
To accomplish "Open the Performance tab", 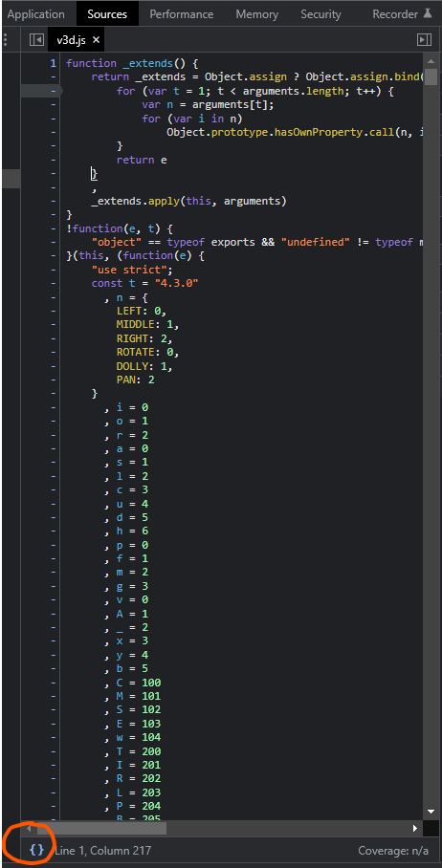I will click(x=182, y=13).
